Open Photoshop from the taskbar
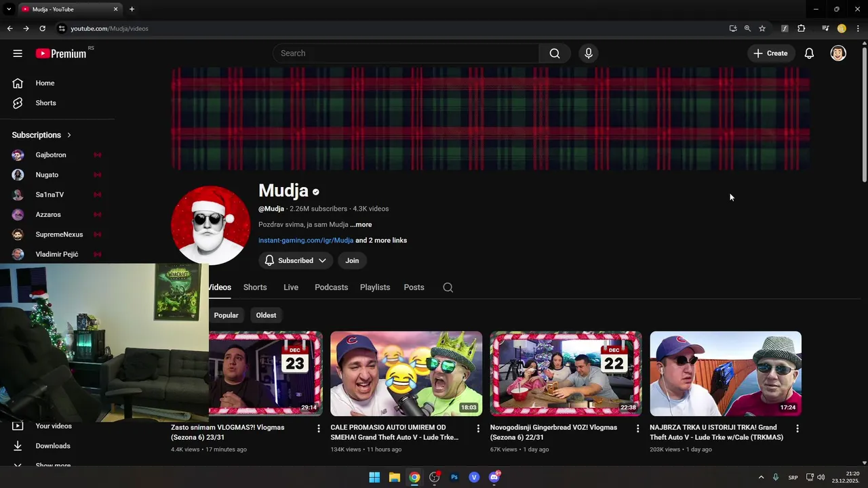868x488 pixels. click(454, 477)
